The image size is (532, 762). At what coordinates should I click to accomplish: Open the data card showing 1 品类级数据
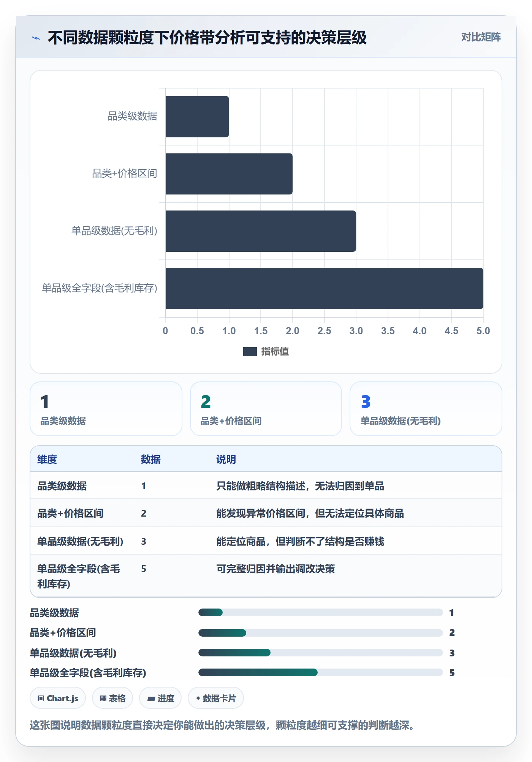coord(106,409)
